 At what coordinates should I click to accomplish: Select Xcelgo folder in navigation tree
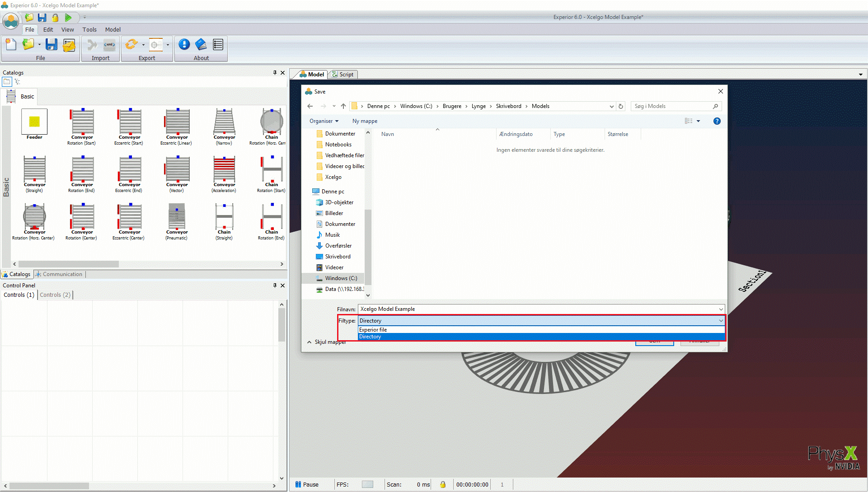coord(333,177)
